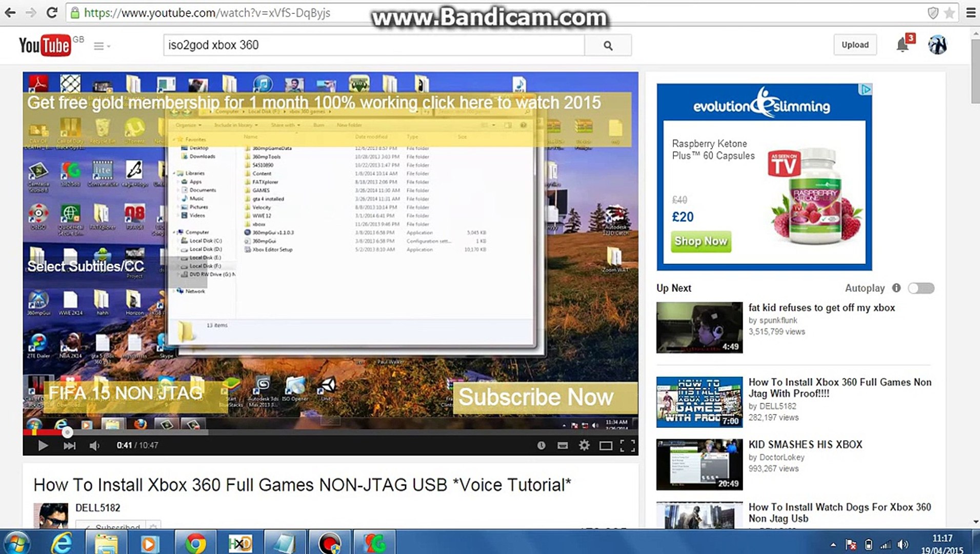Click the video progress bar scrubber
This screenshot has height=554, width=980.
pyautogui.click(x=67, y=432)
